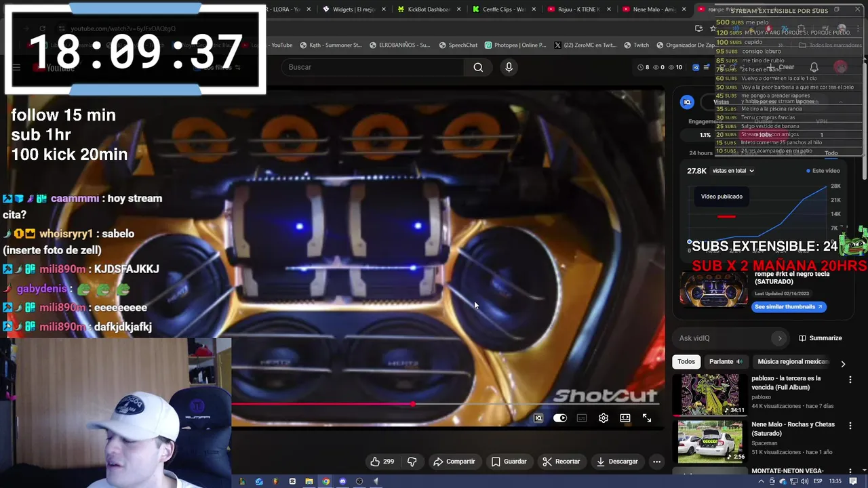The width and height of the screenshot is (868, 488).
Task: Click the vidIQ icon in player controls
Action: [538, 418]
